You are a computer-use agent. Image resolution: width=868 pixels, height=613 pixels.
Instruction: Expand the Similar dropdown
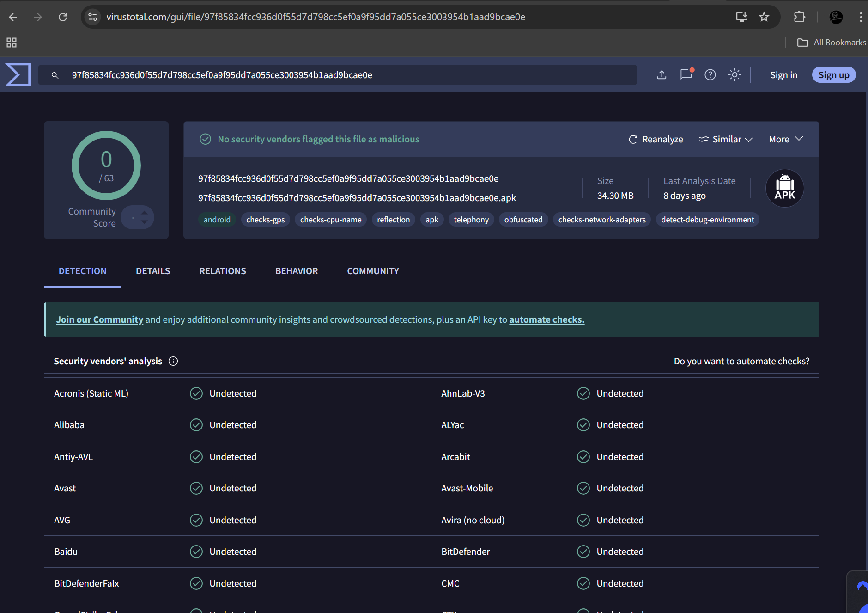tap(726, 139)
